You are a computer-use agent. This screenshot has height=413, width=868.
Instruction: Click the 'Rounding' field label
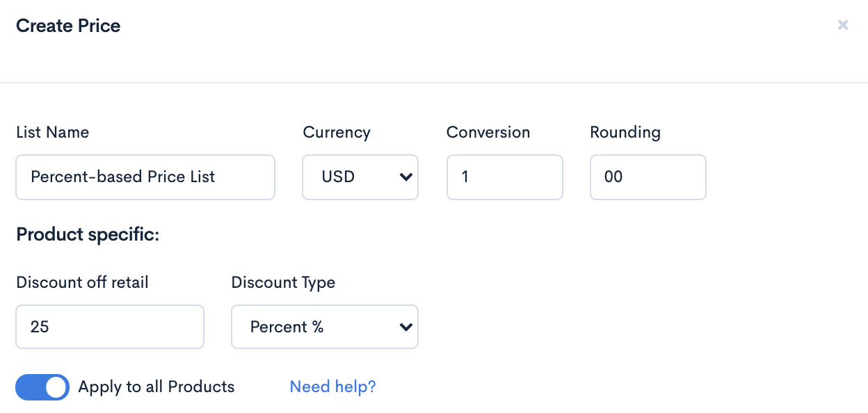pyautogui.click(x=625, y=132)
